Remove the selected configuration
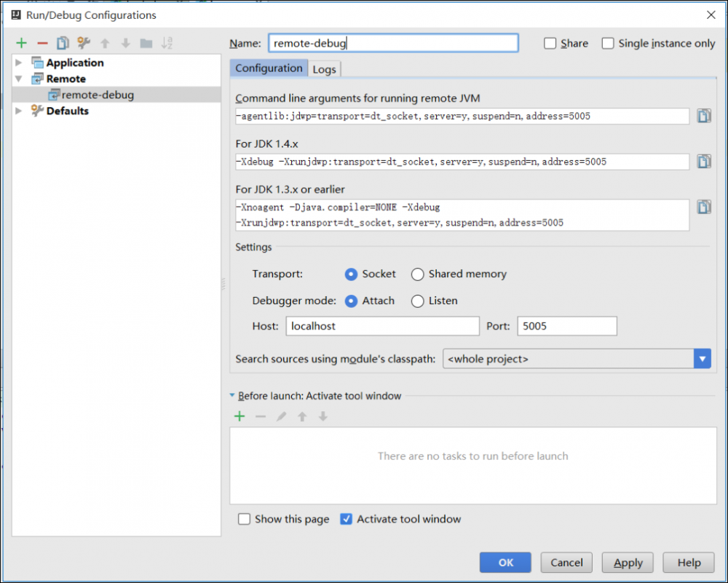This screenshot has width=728, height=583. click(x=41, y=42)
